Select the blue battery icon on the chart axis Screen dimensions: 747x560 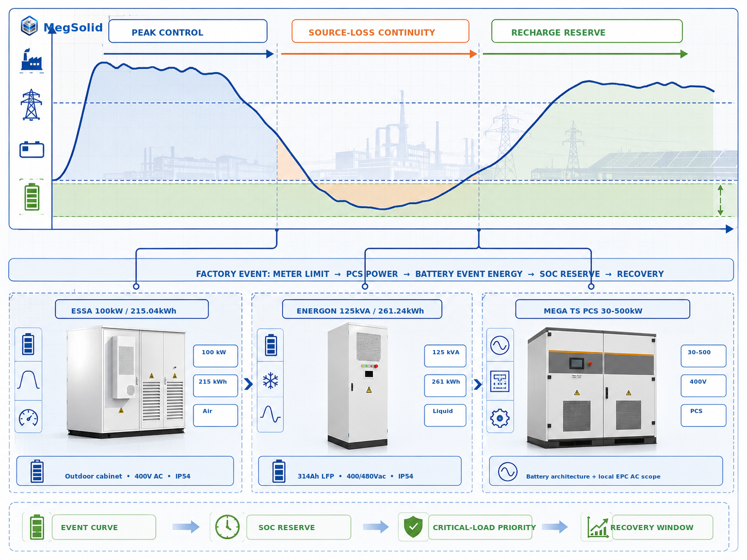tap(31, 150)
